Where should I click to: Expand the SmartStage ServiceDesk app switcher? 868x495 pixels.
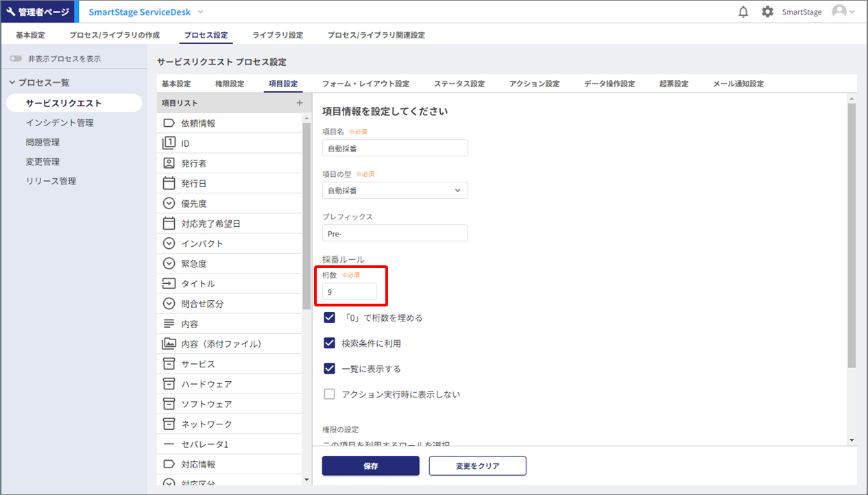tap(200, 12)
